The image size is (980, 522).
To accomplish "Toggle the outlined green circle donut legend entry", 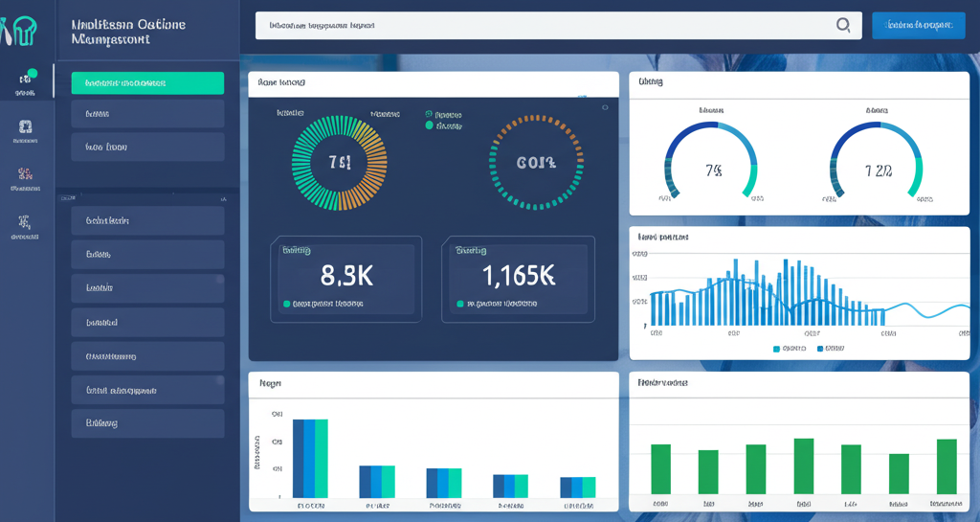I will [x=429, y=113].
